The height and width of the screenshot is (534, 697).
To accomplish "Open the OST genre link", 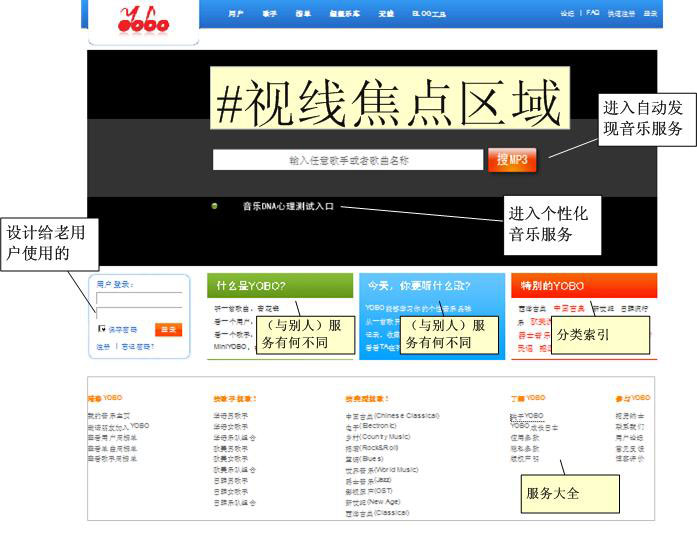I will click(x=369, y=491).
